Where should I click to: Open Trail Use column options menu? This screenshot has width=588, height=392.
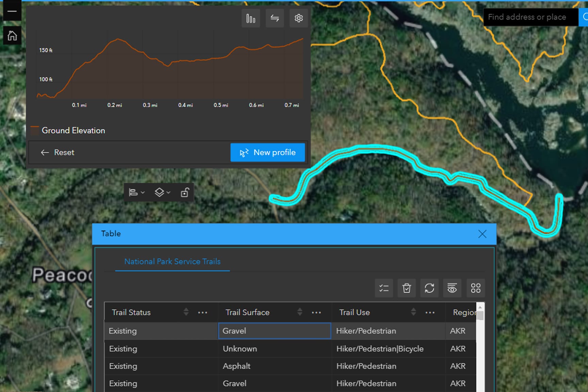coord(430,312)
